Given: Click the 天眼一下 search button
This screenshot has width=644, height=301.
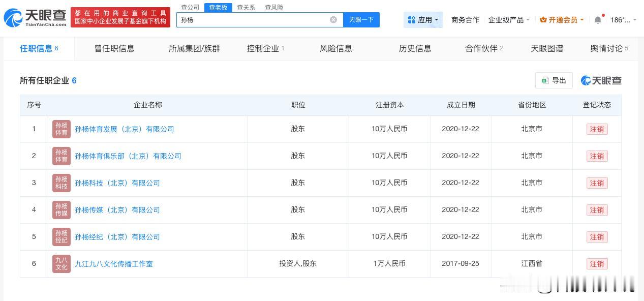Looking at the screenshot, I should tap(361, 20).
